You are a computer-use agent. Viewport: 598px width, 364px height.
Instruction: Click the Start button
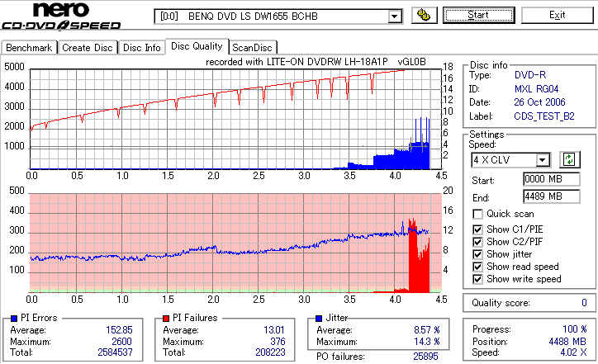tap(478, 15)
